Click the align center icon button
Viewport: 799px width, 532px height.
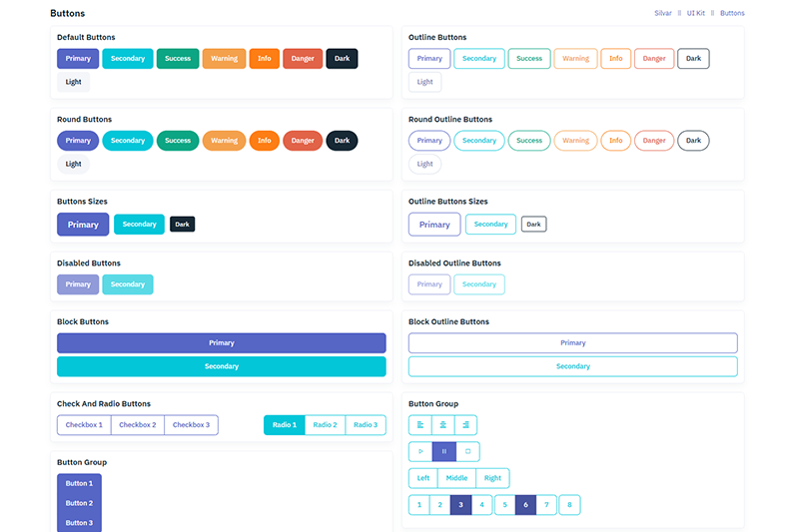(442, 425)
